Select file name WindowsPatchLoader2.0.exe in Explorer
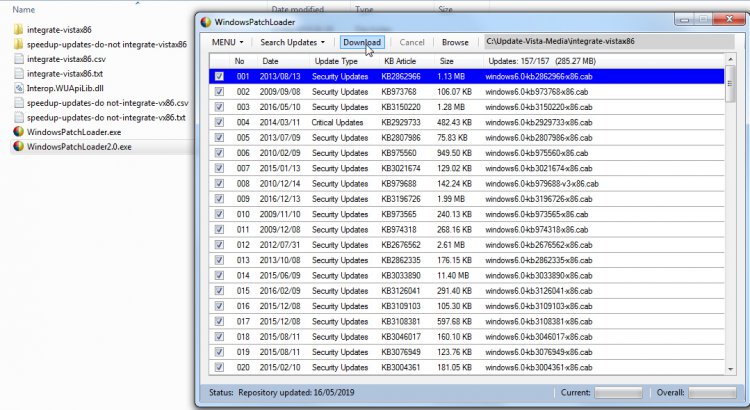The image size is (750, 410). pyautogui.click(x=79, y=147)
